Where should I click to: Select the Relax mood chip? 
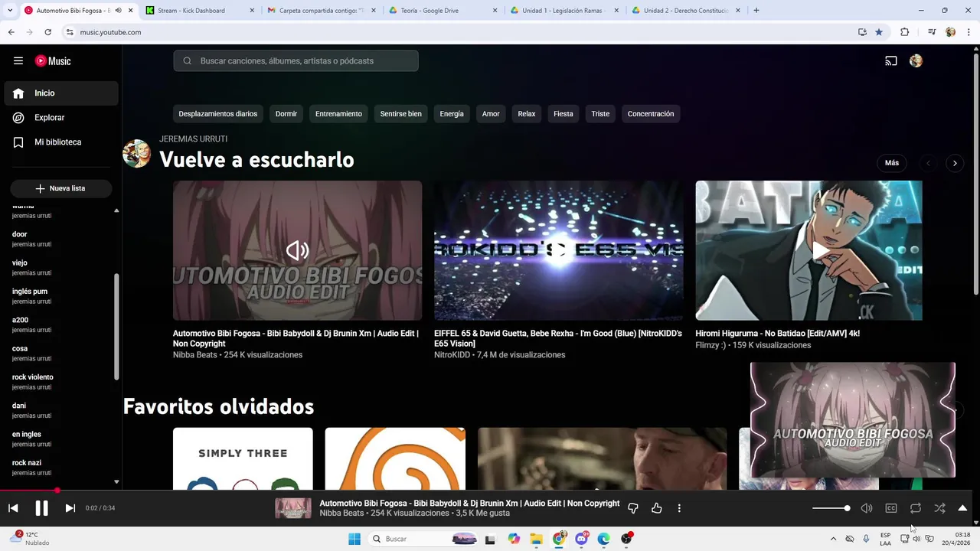[x=527, y=114]
